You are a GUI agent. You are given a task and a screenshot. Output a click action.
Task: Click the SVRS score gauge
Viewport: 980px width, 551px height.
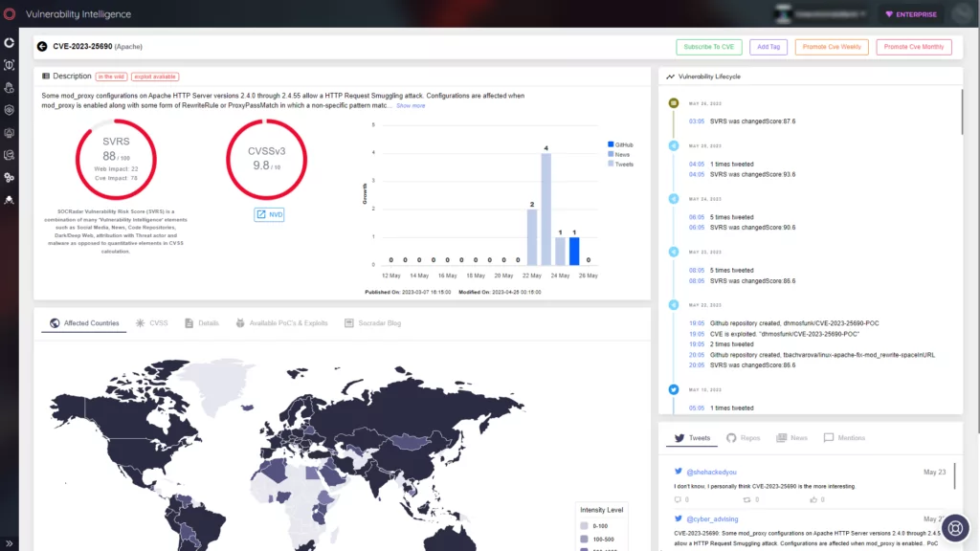(x=116, y=160)
